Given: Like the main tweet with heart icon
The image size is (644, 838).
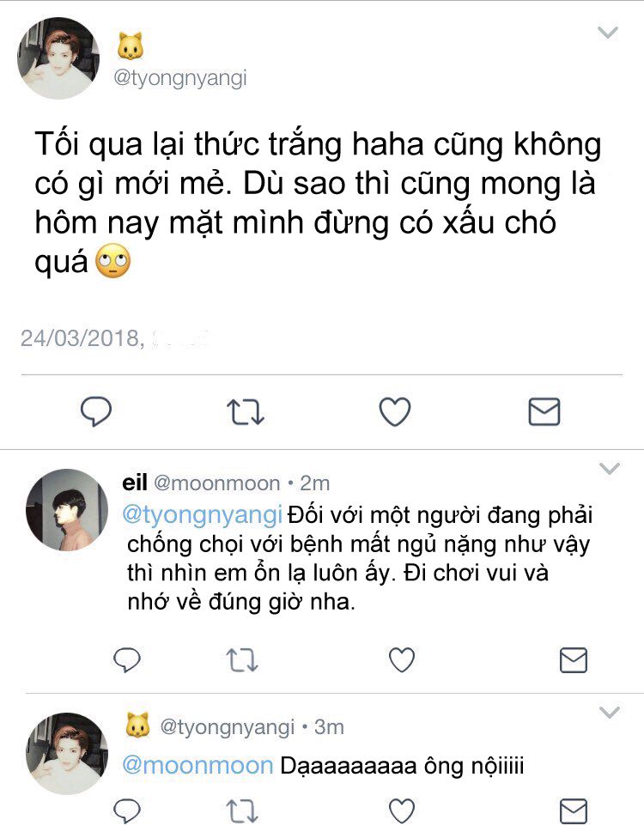Looking at the screenshot, I should coord(395,412).
